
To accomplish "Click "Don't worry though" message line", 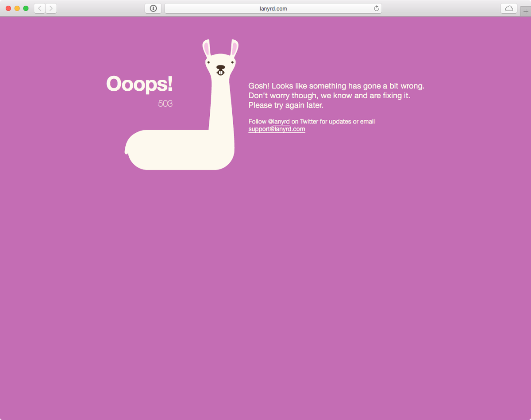I will [x=329, y=96].
